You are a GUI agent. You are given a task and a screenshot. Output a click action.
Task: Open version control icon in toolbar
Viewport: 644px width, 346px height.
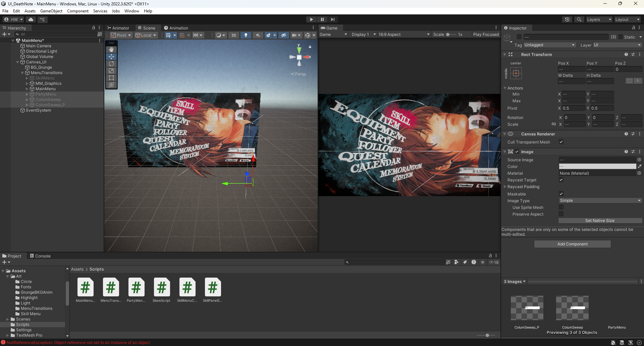click(x=42, y=19)
